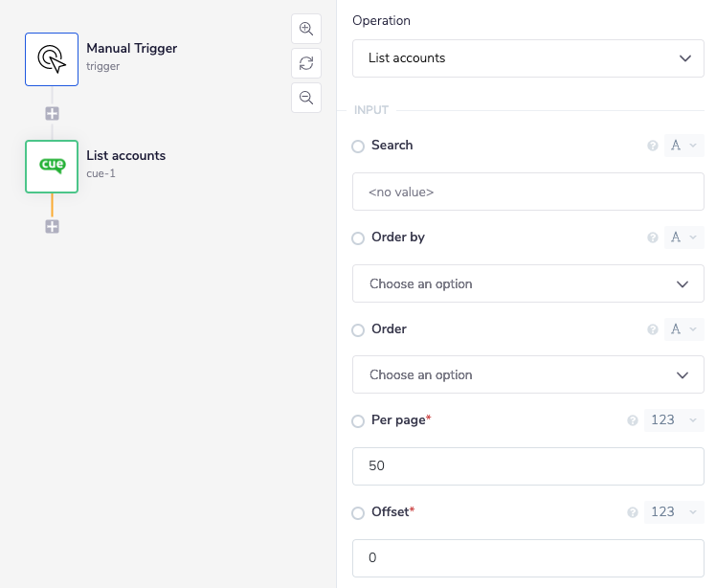This screenshot has width=716, height=588.
Task: Change the Search field type selector
Action: tap(683, 146)
